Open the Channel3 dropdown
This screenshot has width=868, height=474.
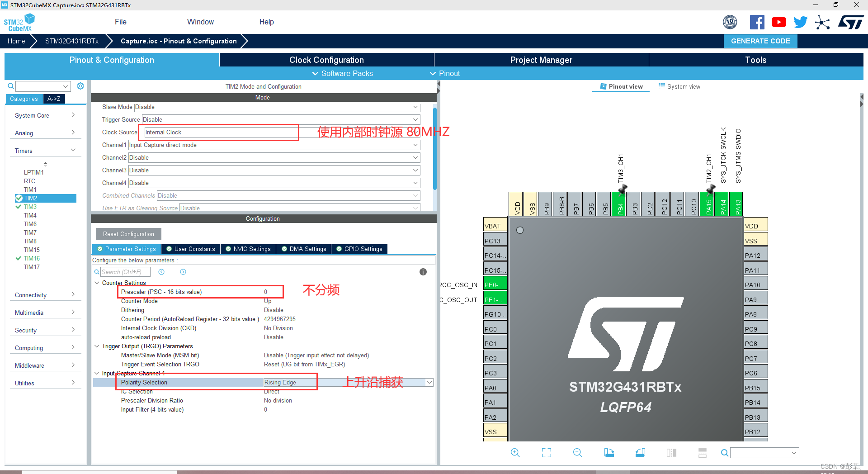(274, 171)
